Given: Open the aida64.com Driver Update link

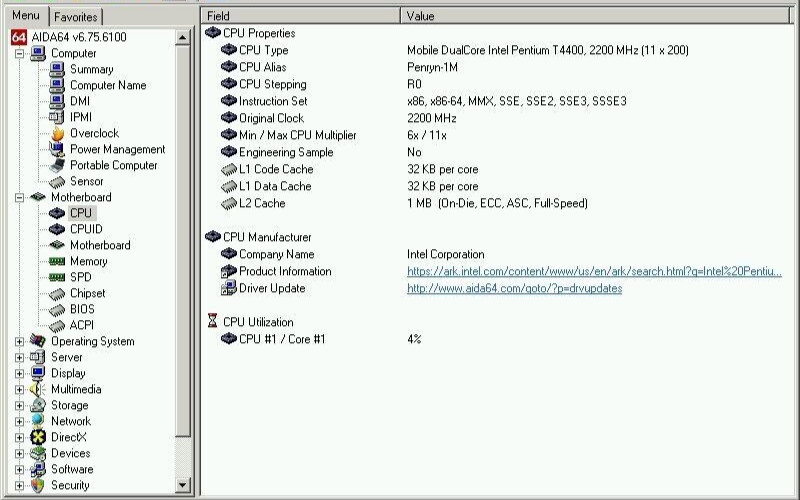Looking at the screenshot, I should tap(514, 288).
